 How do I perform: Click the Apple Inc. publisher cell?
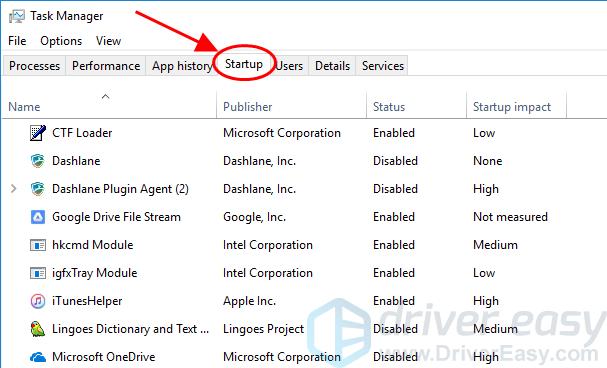point(249,301)
